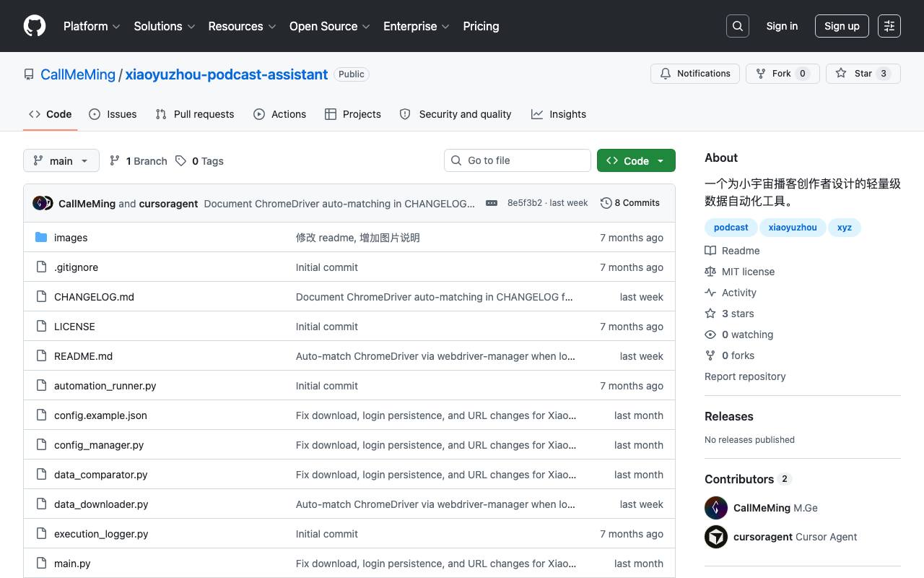This screenshot has height=578, width=924.
Task: Go to the GitHub homepage logo
Action: (35, 26)
